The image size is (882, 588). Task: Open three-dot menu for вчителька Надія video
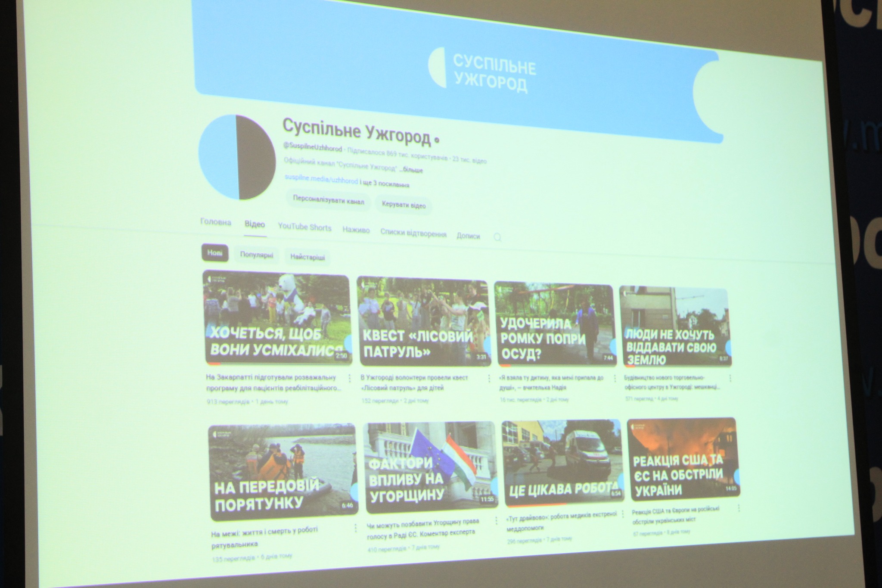pos(615,378)
